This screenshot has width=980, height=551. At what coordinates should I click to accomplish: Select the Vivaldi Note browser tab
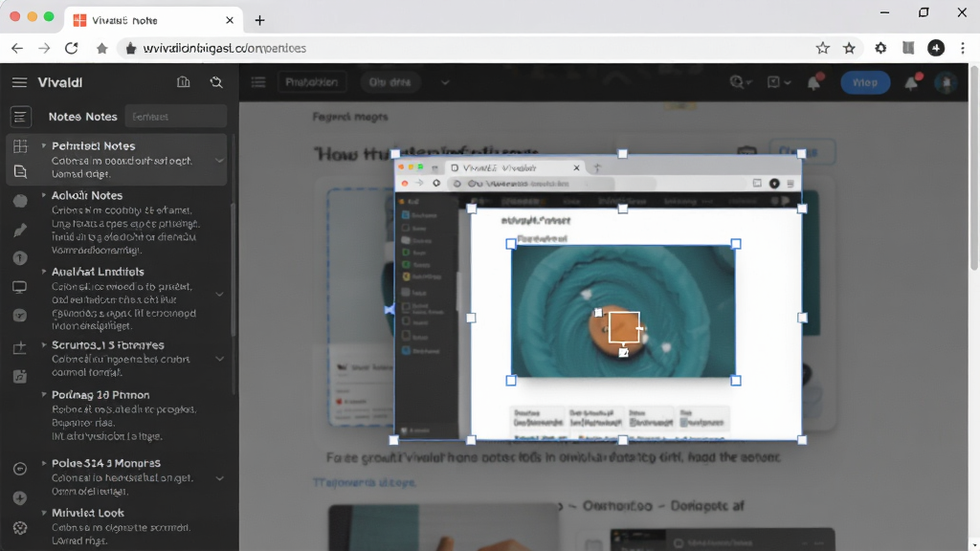click(153, 20)
